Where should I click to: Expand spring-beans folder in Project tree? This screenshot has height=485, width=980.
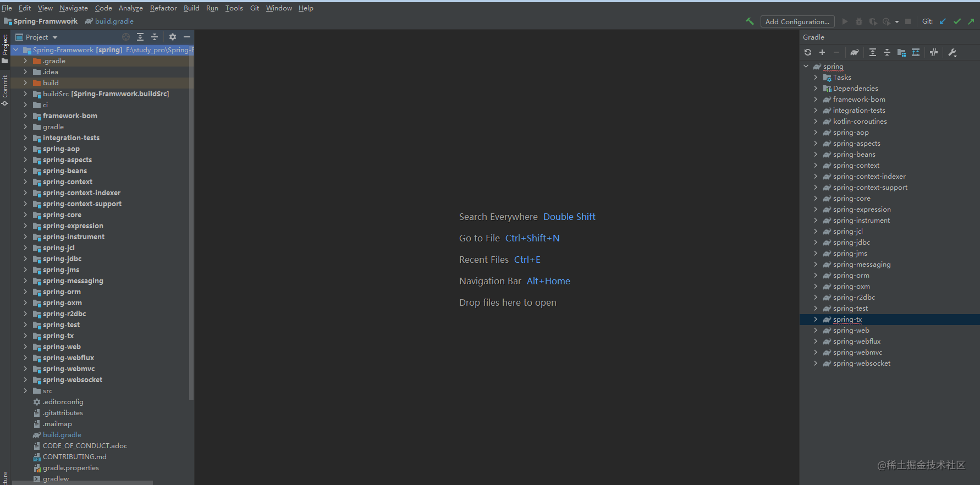25,170
